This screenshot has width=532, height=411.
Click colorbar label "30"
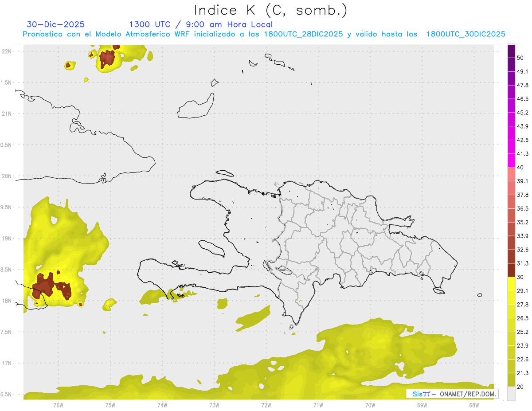[520, 277]
